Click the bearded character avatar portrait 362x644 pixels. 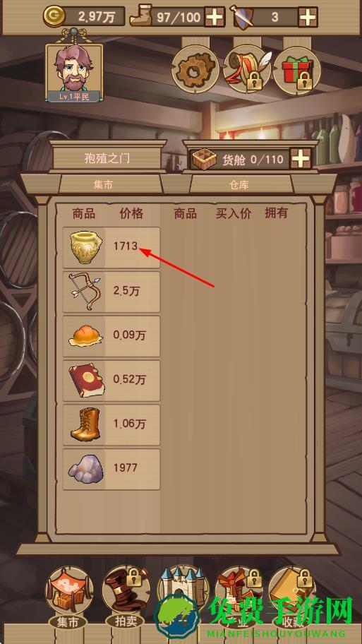[74, 73]
